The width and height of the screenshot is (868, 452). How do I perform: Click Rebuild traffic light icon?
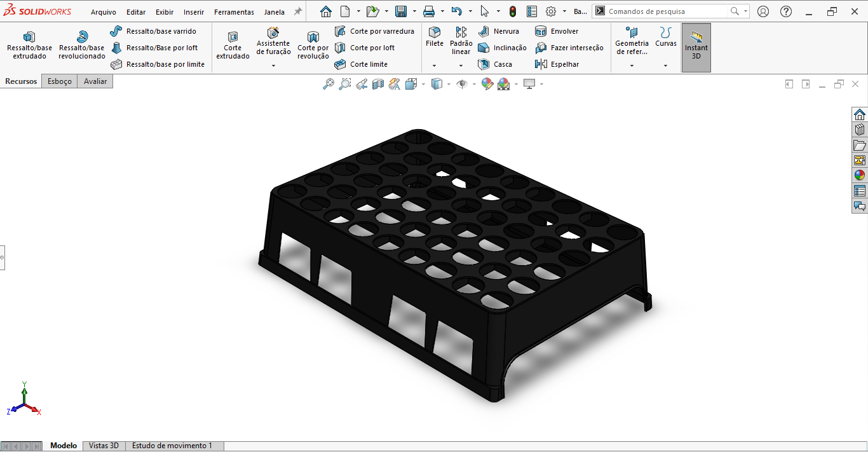513,11
